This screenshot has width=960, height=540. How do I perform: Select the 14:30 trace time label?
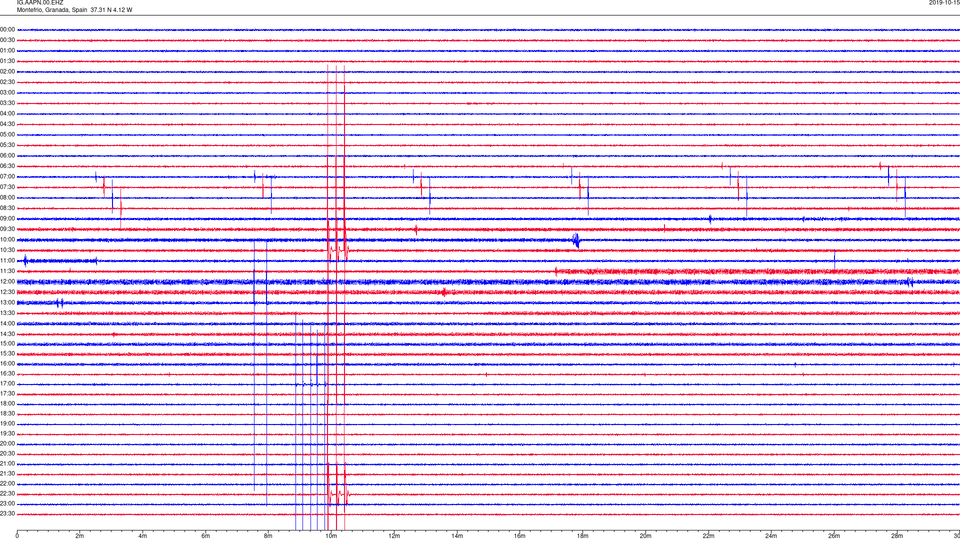tap(8, 334)
